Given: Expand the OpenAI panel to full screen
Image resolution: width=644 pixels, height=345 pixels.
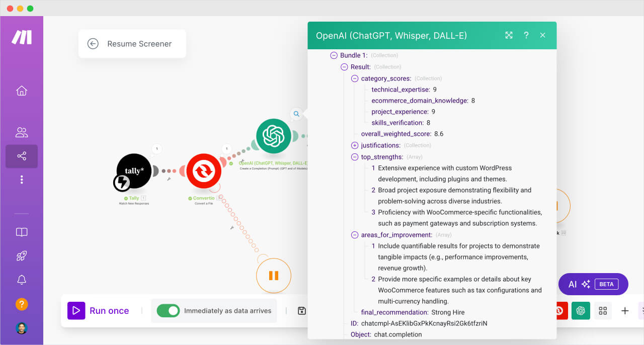Looking at the screenshot, I should coord(509,35).
